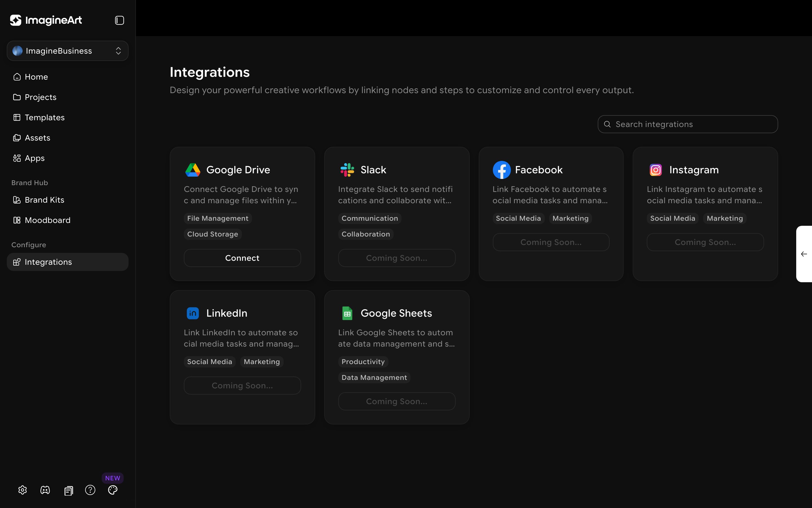Select the File Management tag

[218, 218]
